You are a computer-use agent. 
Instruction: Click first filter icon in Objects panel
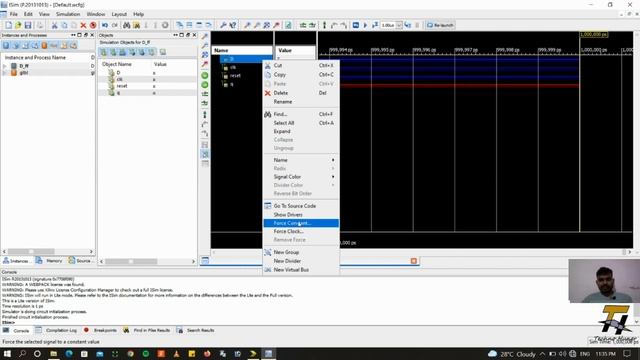point(104,52)
